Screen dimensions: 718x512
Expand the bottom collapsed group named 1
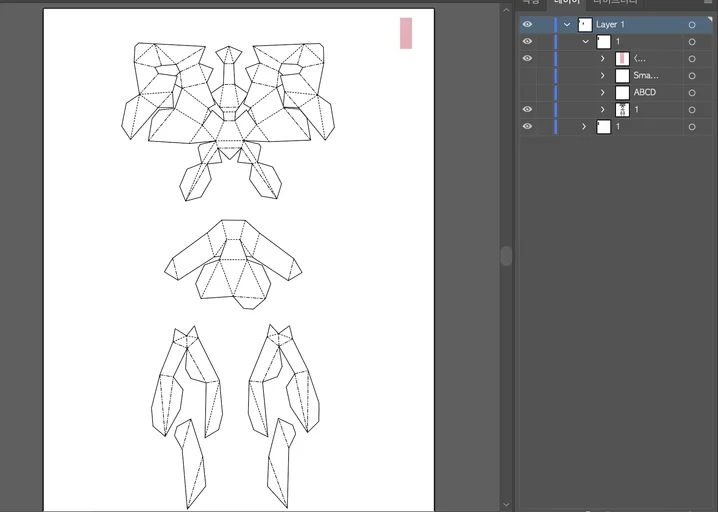pos(585,127)
